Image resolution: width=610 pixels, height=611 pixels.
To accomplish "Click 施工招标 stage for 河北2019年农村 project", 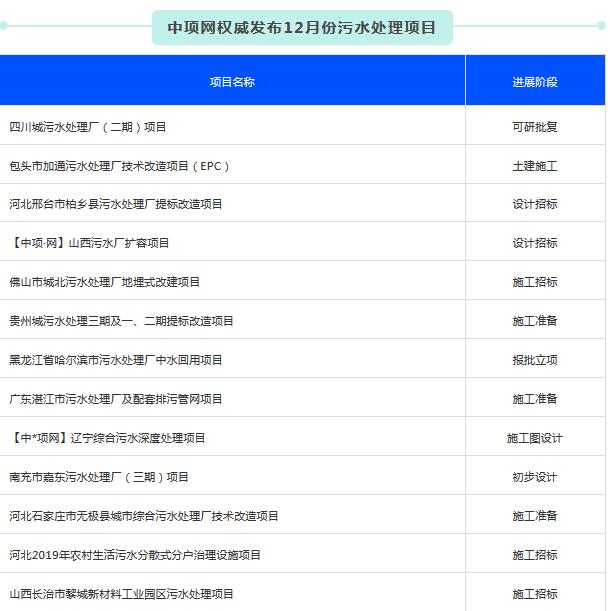I will 535,555.
